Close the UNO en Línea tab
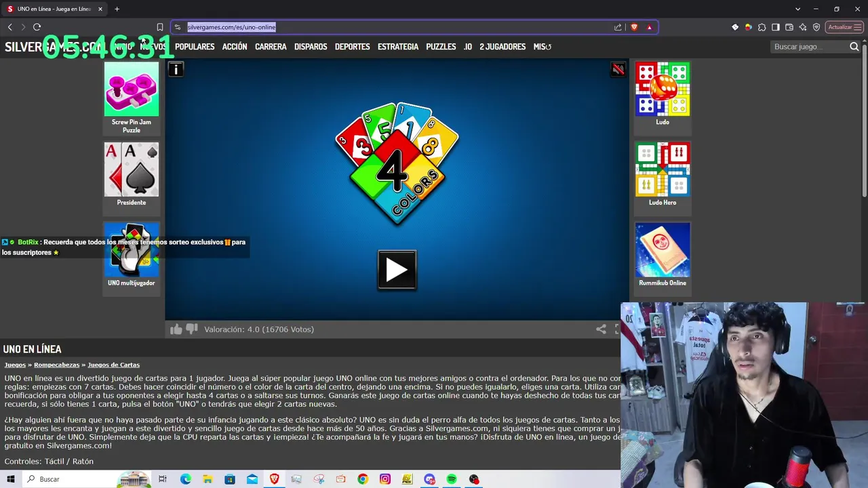The image size is (868, 488). point(100,9)
